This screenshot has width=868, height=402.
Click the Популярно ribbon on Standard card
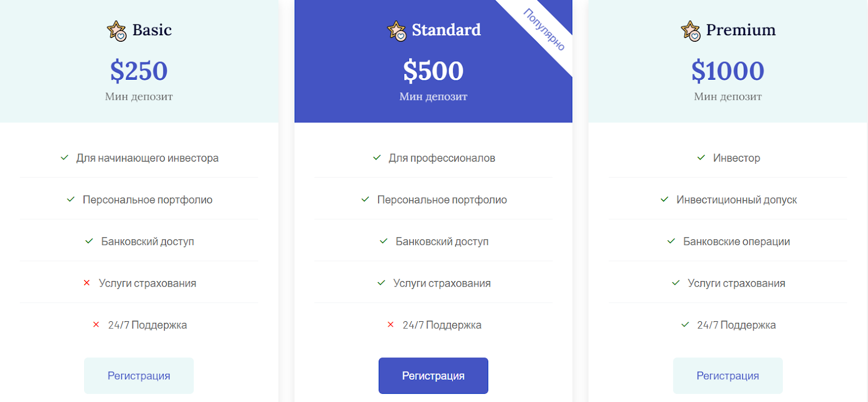(544, 30)
